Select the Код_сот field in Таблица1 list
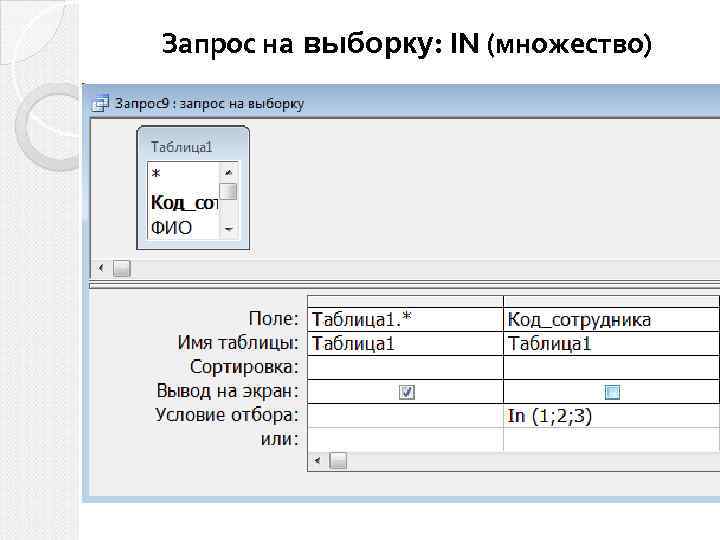Screen dimensions: 720x540 click(184, 202)
